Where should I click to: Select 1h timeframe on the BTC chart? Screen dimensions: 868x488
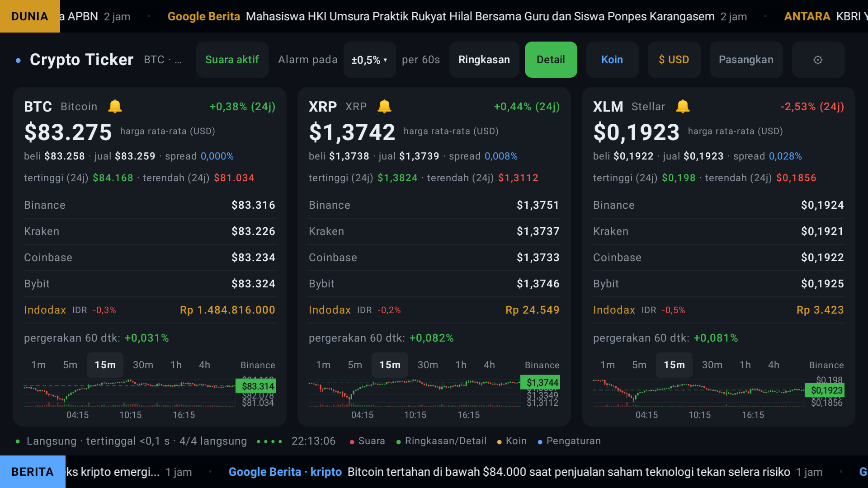click(176, 365)
